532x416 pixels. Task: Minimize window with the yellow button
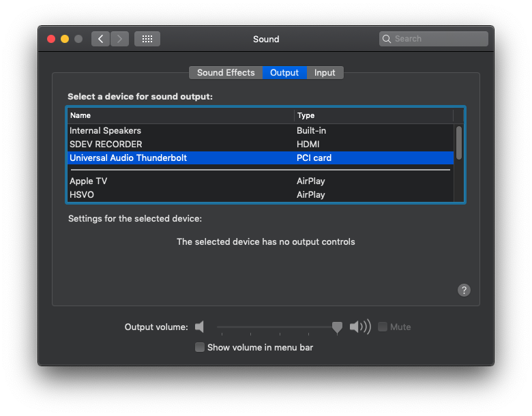(x=65, y=39)
